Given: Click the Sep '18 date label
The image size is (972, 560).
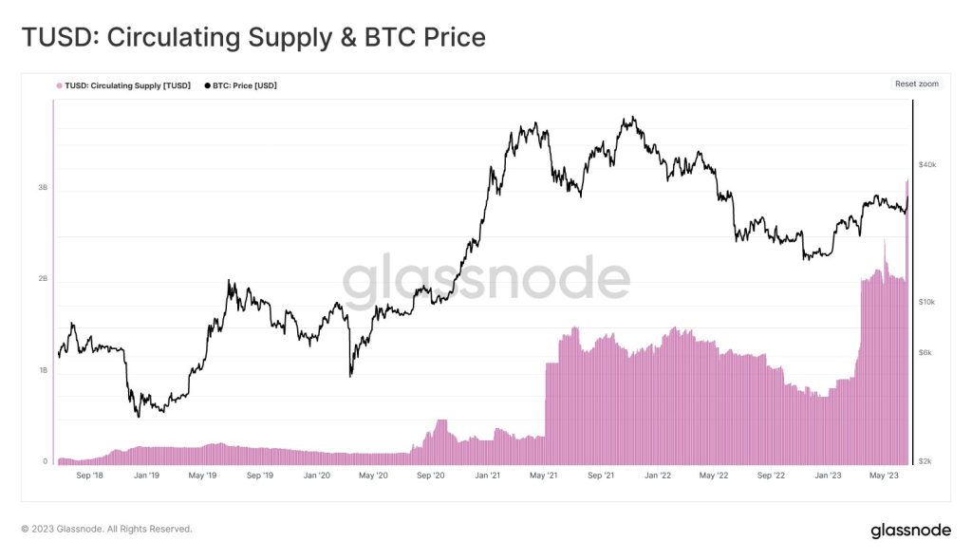Looking at the screenshot, I should tap(91, 475).
